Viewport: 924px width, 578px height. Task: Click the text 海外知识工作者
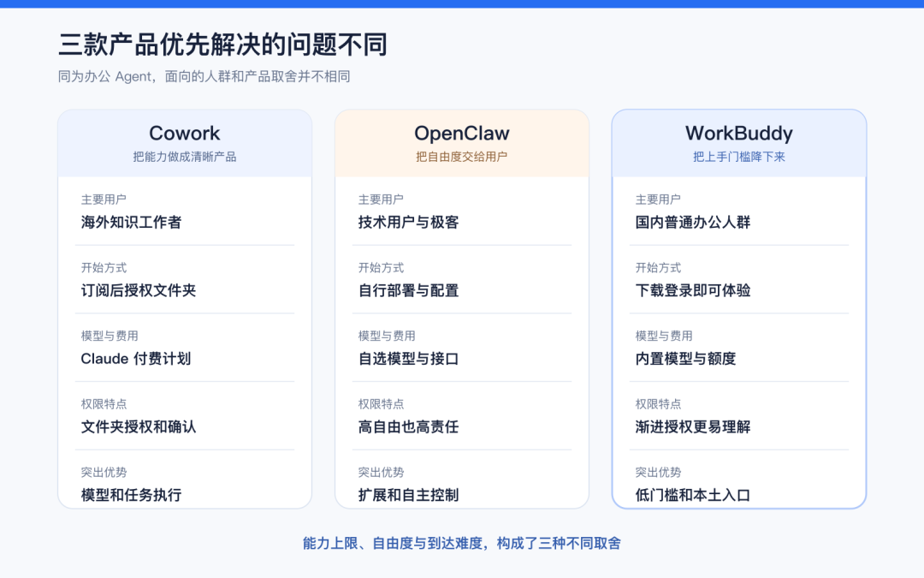click(132, 223)
